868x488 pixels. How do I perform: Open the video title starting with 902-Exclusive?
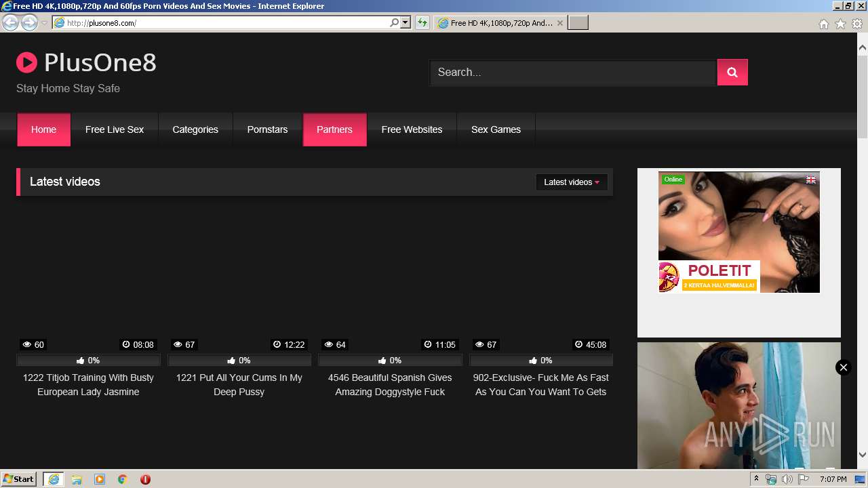[541, 385]
